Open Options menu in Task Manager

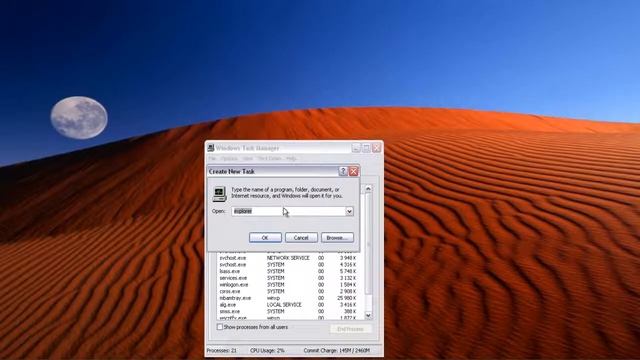(229, 158)
